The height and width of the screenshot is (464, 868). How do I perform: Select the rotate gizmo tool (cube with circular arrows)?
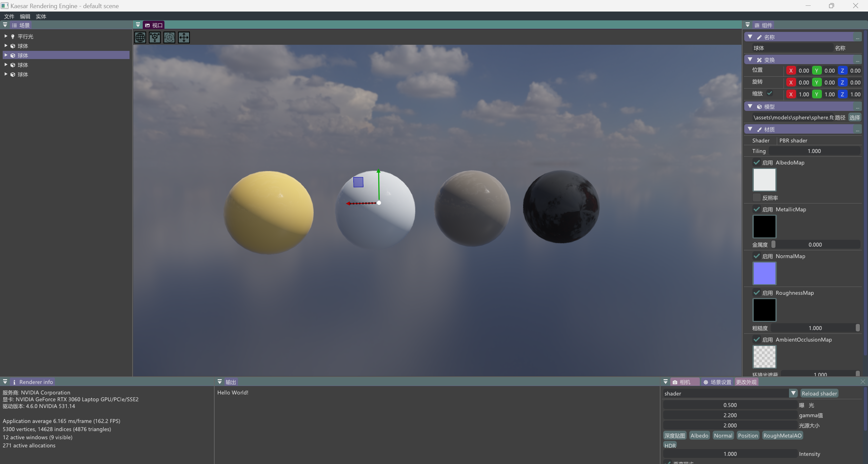[169, 37]
